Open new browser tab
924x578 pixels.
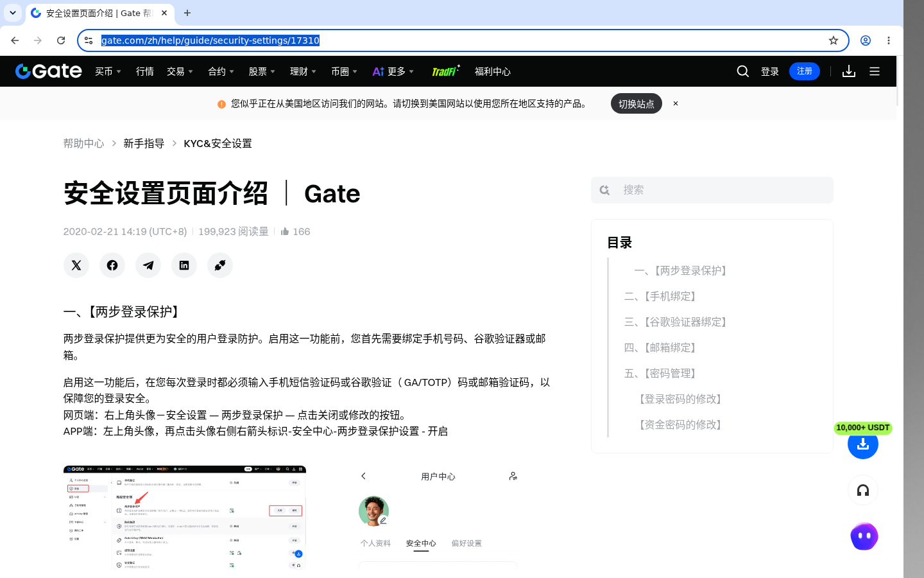coord(187,13)
